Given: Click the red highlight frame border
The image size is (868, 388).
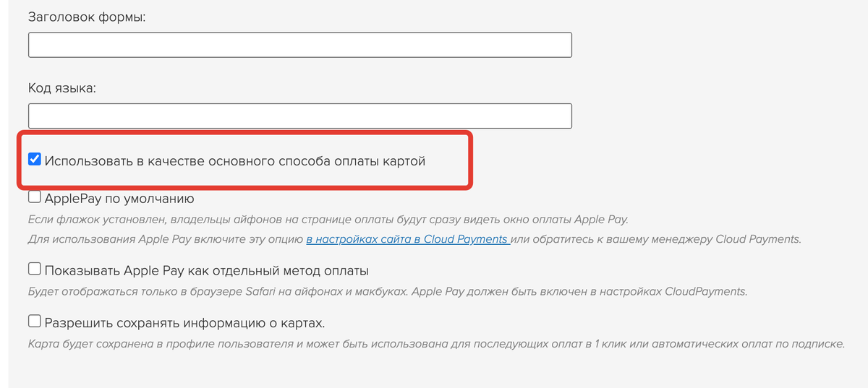Looking at the screenshot, I should pyautogui.click(x=246, y=134).
